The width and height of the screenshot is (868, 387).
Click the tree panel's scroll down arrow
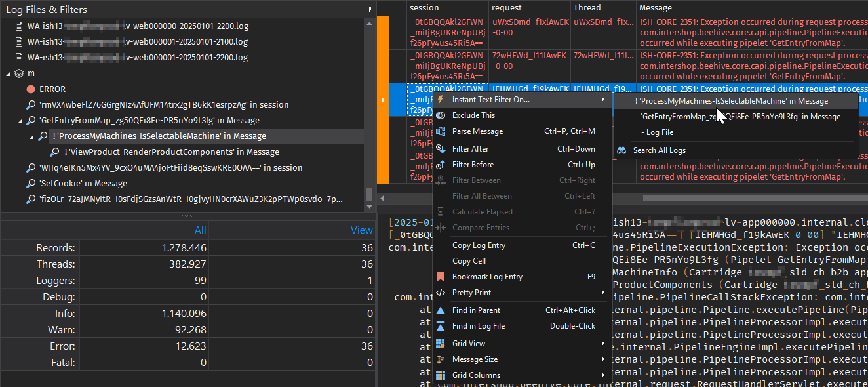click(x=369, y=207)
